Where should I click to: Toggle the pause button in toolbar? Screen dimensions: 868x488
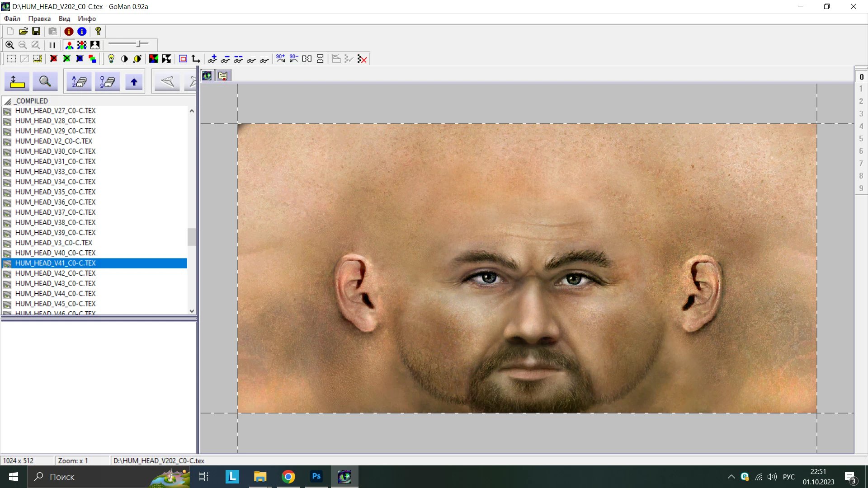click(x=52, y=45)
